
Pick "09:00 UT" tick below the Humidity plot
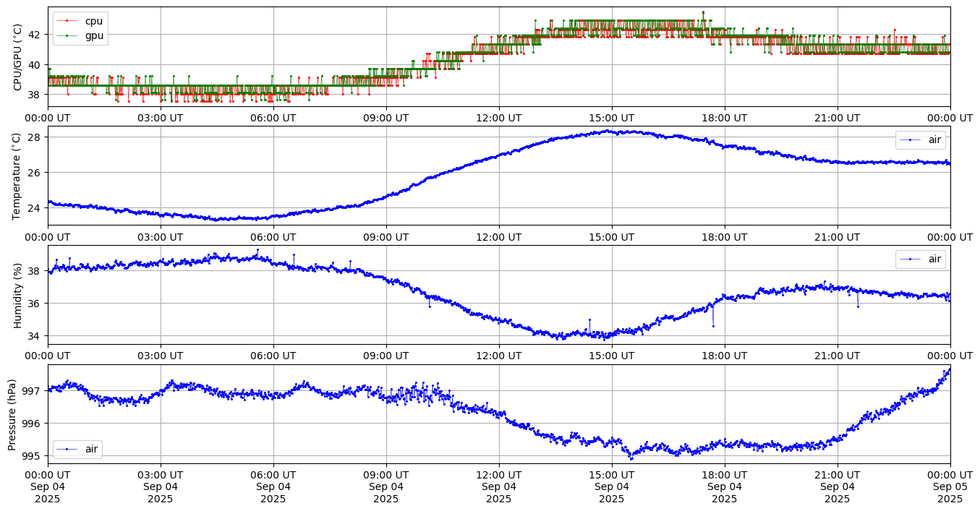tap(386, 356)
